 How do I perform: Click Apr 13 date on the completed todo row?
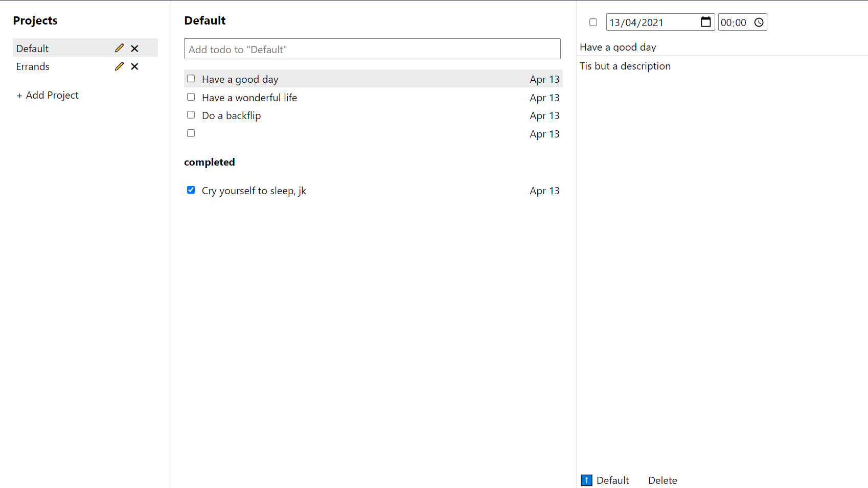544,191
